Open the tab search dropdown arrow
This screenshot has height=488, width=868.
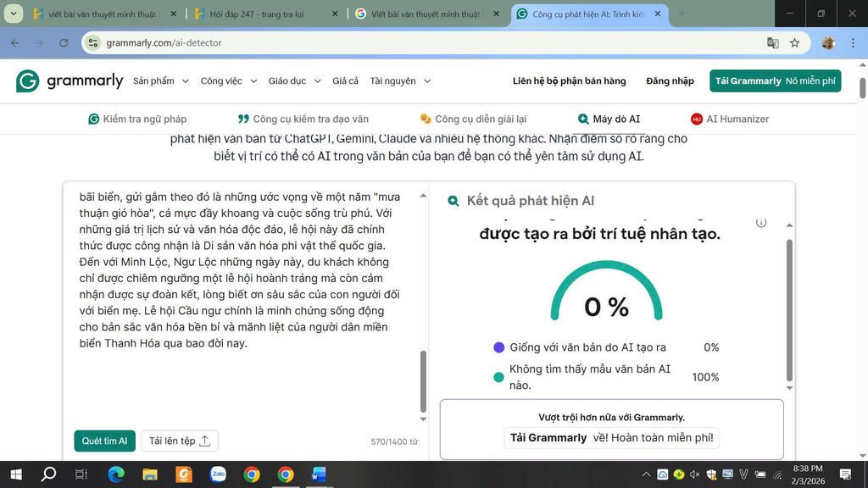pyautogui.click(x=14, y=14)
